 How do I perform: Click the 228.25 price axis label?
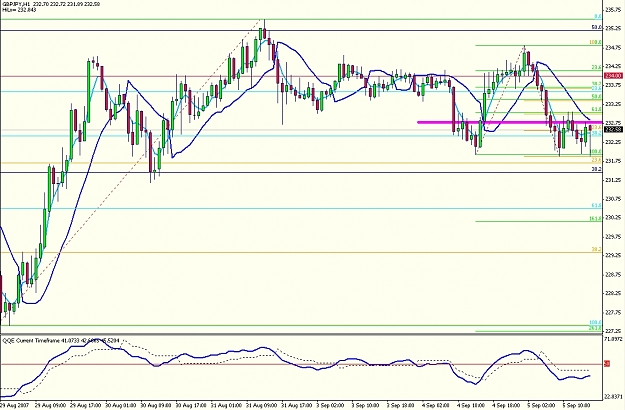pyautogui.click(x=614, y=293)
